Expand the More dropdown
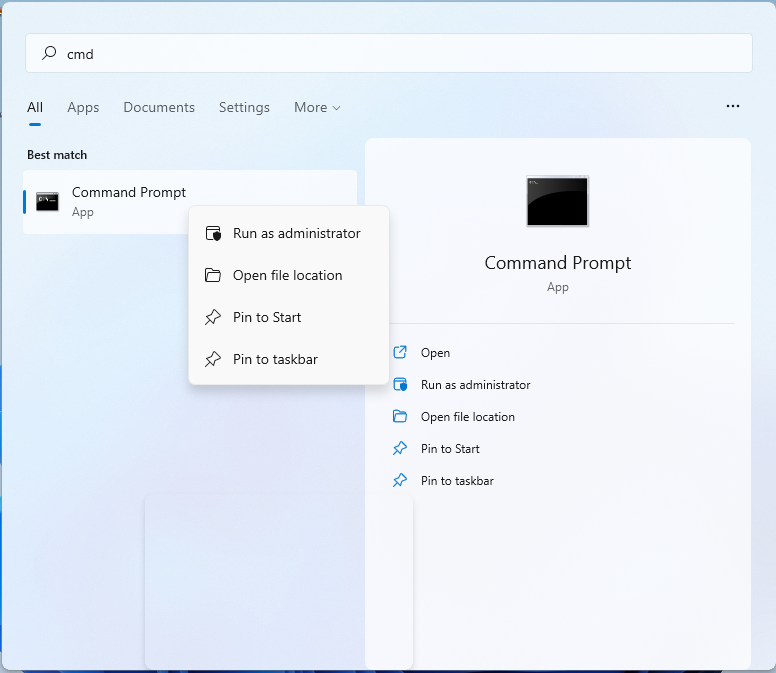The height and width of the screenshot is (673, 776). (317, 107)
